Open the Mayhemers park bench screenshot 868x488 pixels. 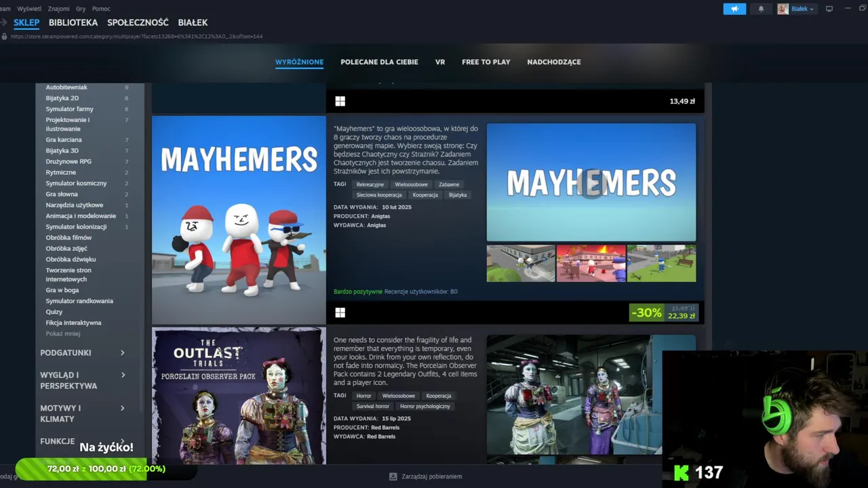pyautogui.click(x=661, y=264)
